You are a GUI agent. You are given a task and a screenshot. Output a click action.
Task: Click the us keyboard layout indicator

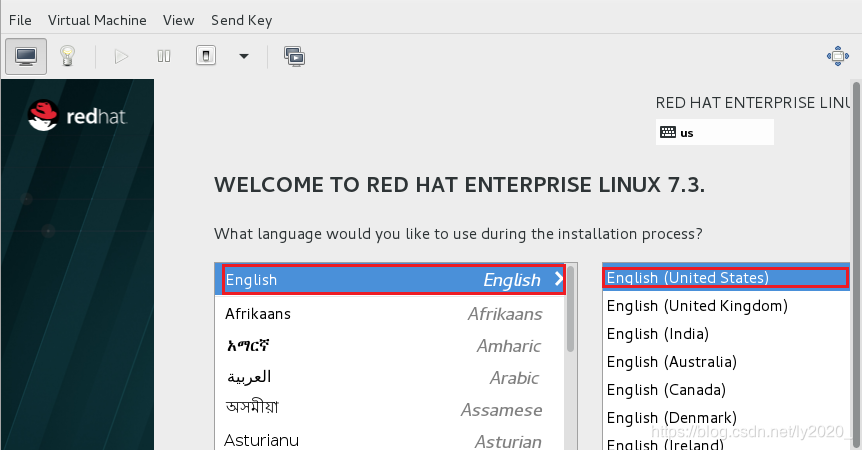(715, 132)
